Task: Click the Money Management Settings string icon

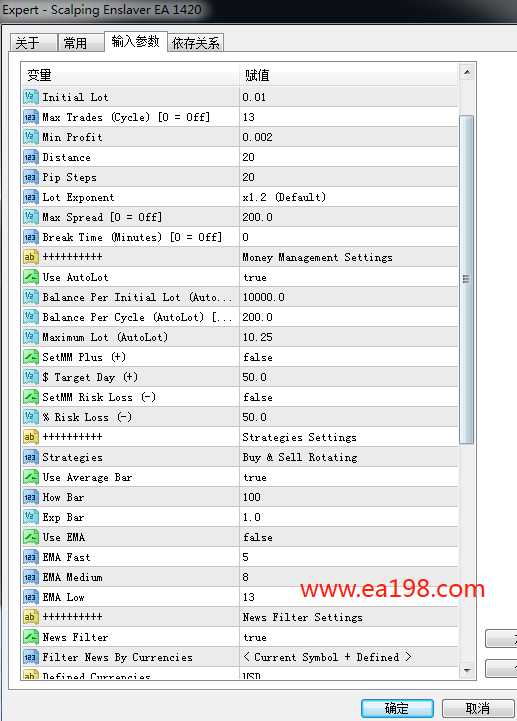Action: tap(30, 257)
